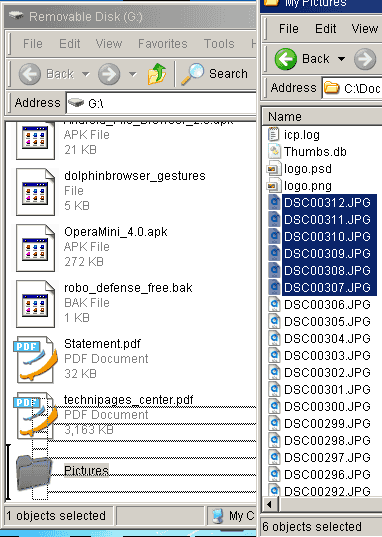Click the icp.log notepad icon

[x=273, y=134]
